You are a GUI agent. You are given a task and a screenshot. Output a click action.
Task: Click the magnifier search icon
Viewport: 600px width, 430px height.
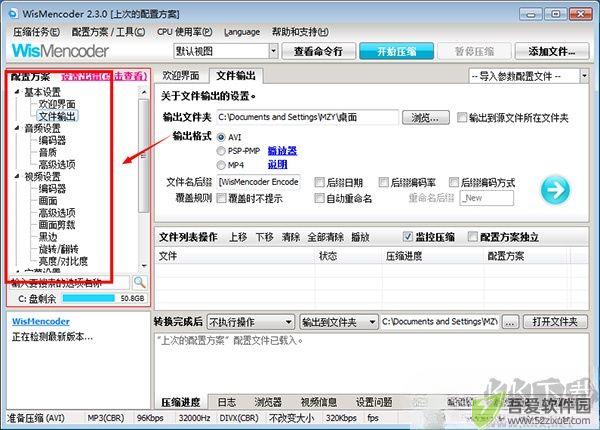139,282
